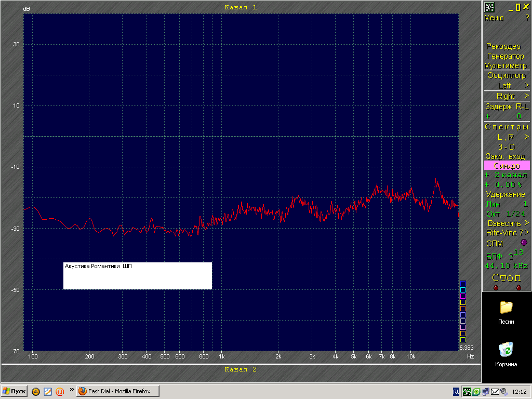Click the Акустика Романтики ШП note box
Viewport: 532px width, 399px height.
pos(138,276)
